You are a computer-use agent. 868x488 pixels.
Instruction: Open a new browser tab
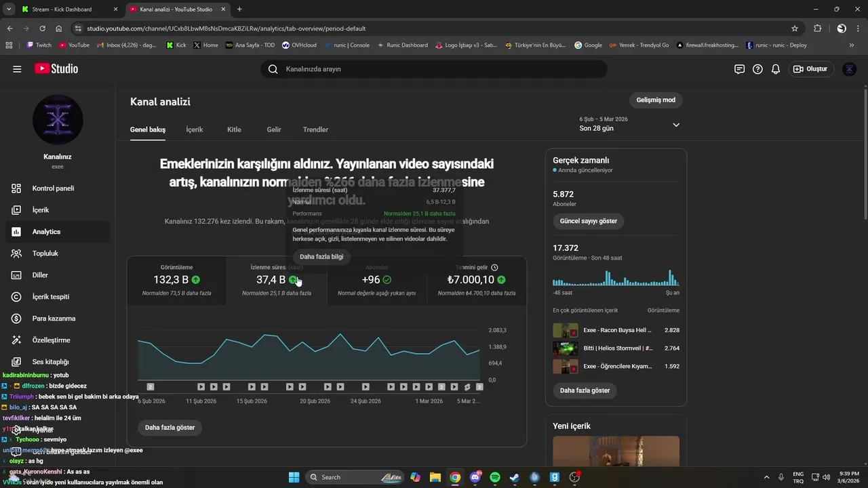[x=239, y=9]
